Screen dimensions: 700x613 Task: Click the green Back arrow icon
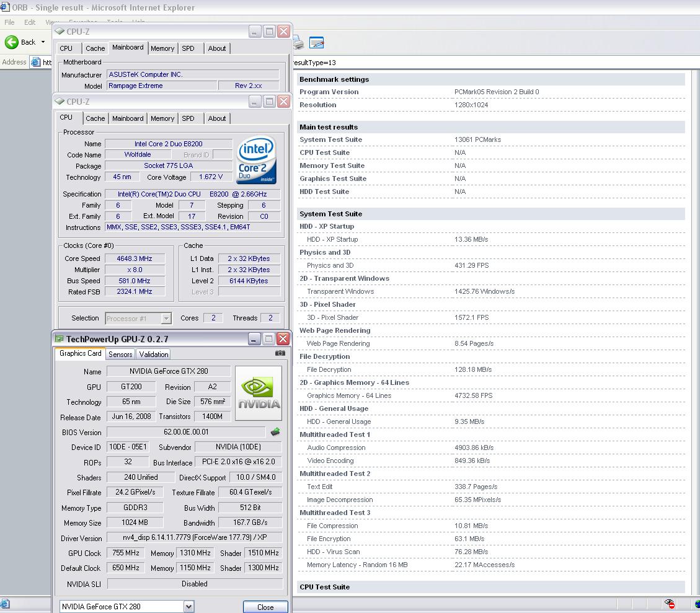[12, 42]
